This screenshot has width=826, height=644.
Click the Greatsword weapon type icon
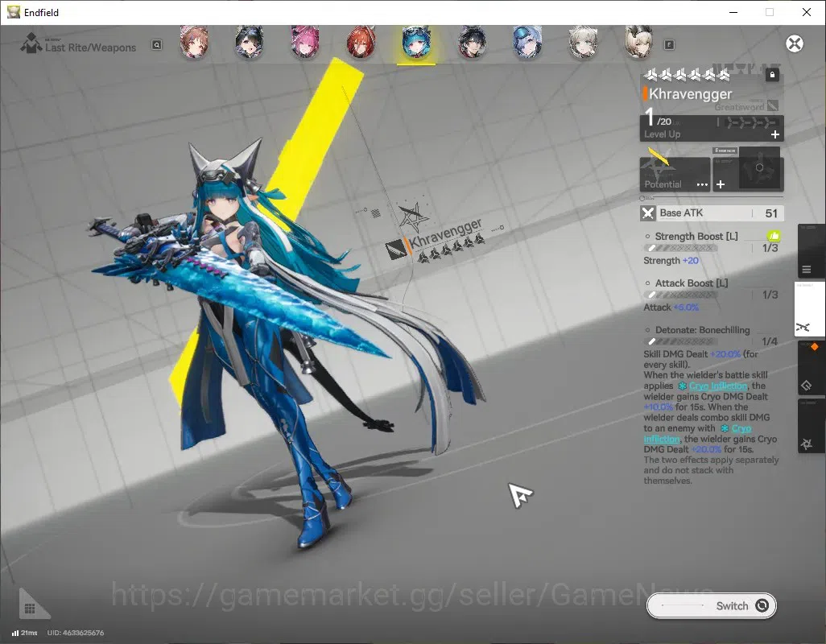point(773,105)
